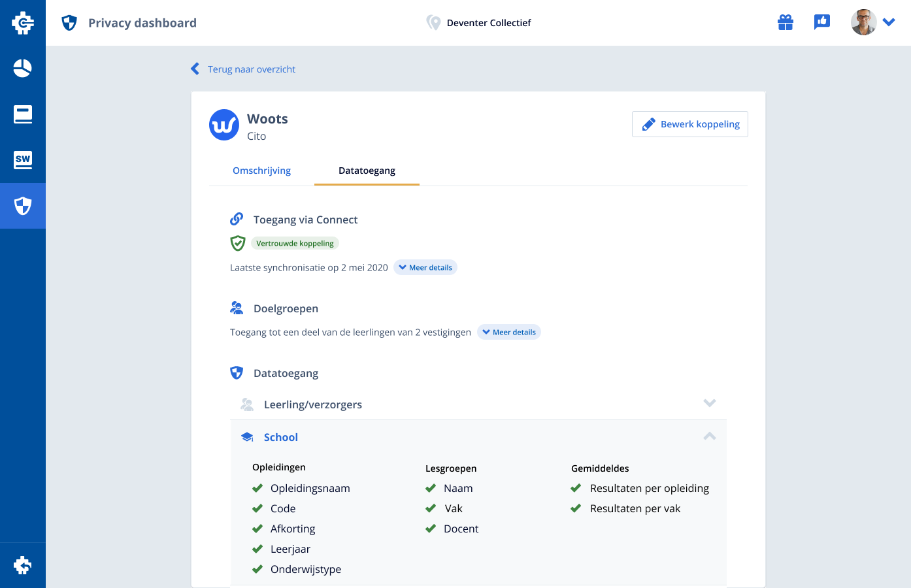
Task: Select the SW icon in sidebar
Action: click(22, 160)
